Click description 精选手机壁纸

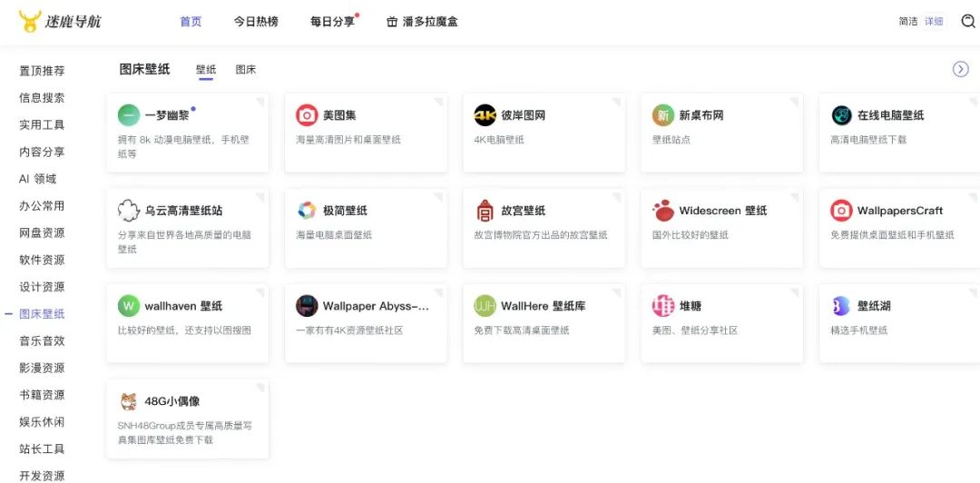pyautogui.click(x=858, y=330)
